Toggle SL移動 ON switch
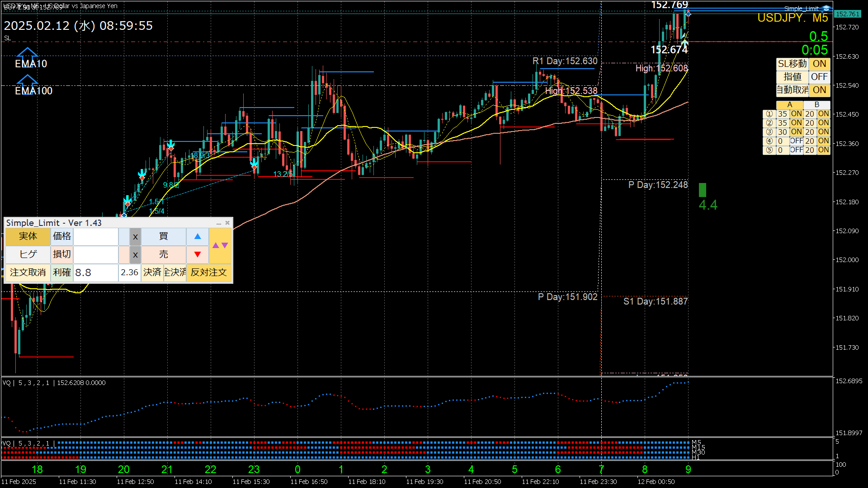 point(819,64)
